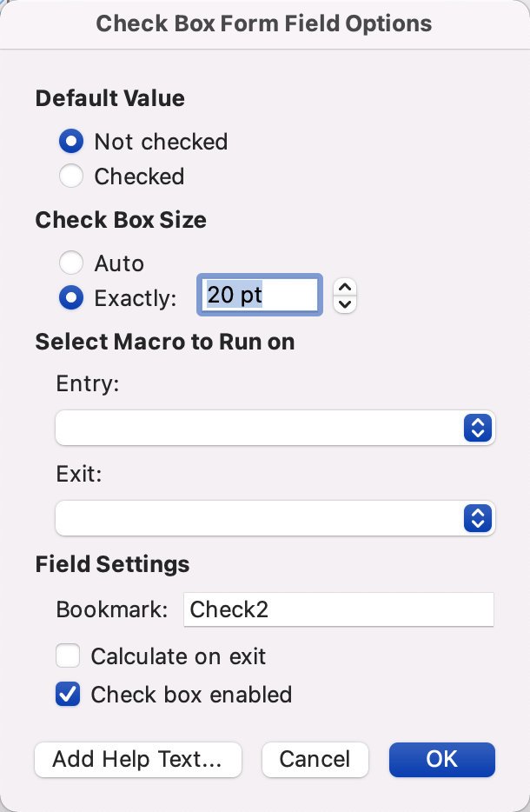The width and height of the screenshot is (530, 812).
Task: Decrease check box size with down arrow
Action: (x=346, y=304)
